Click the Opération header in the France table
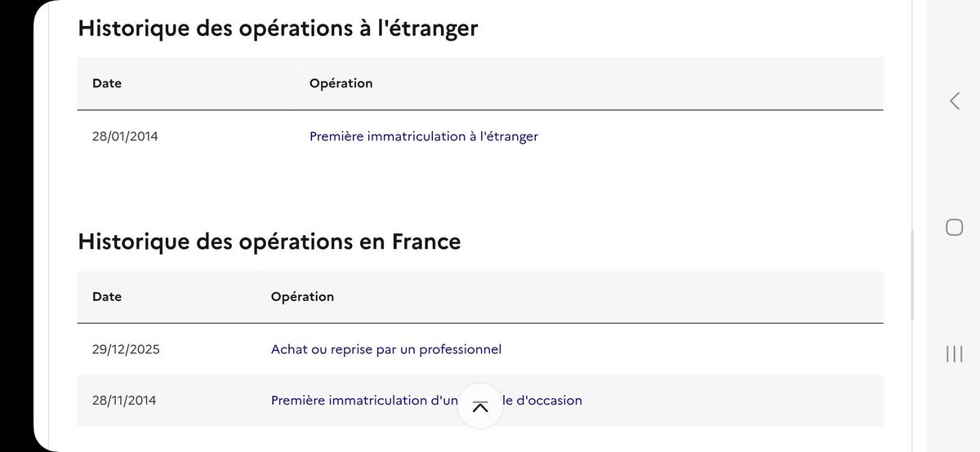 pyautogui.click(x=302, y=296)
